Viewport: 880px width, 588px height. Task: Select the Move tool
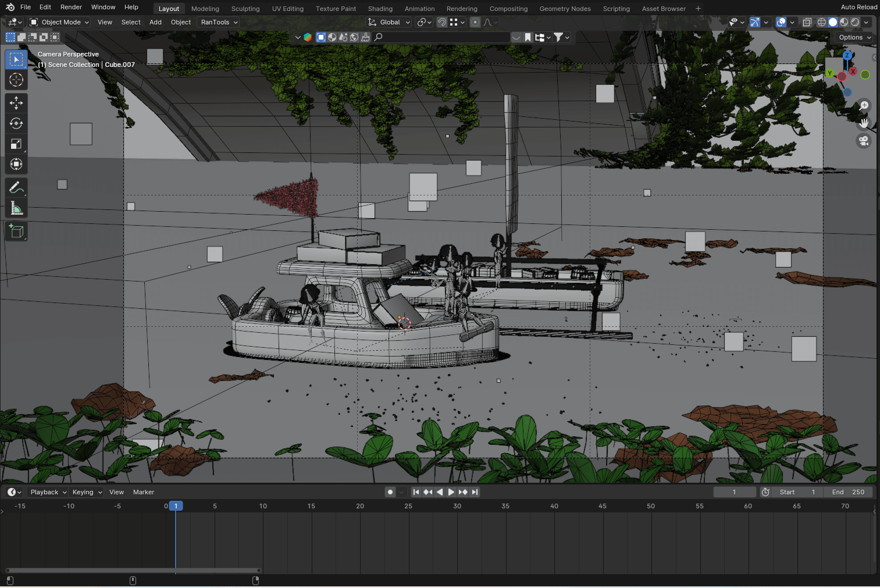(16, 103)
